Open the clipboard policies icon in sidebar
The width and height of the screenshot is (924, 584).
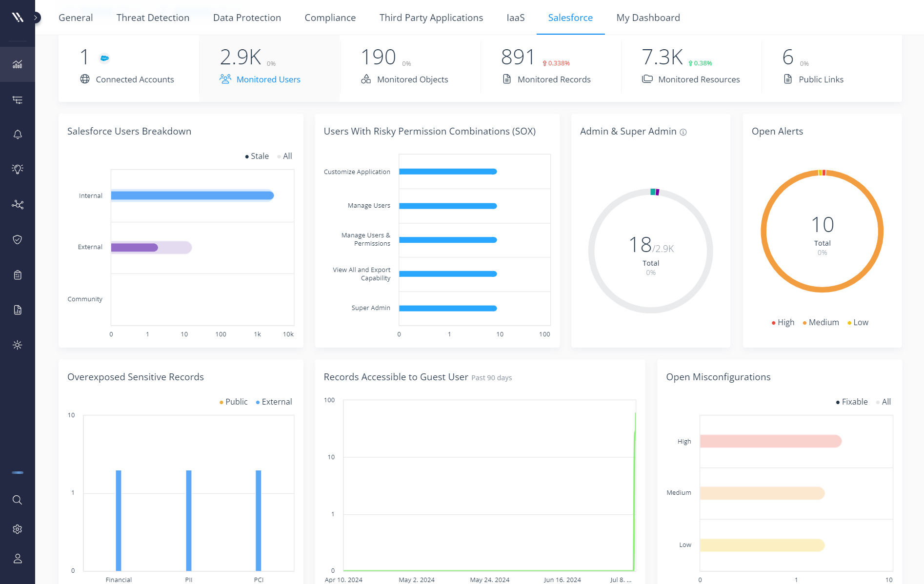pyautogui.click(x=18, y=275)
